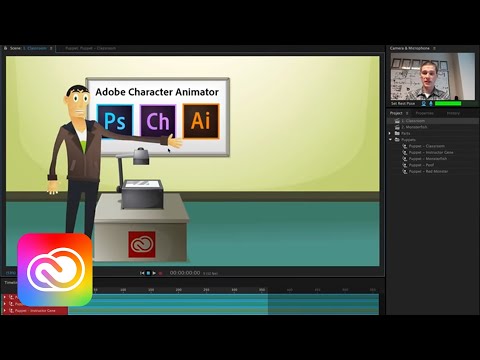Image resolution: width=480 pixels, height=360 pixels.
Task: Toggle microphone input icon
Action: click(x=431, y=104)
